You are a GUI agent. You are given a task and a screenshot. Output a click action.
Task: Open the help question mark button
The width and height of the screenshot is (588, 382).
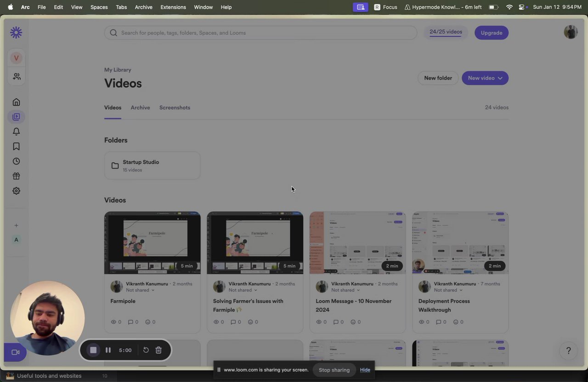pos(568,351)
